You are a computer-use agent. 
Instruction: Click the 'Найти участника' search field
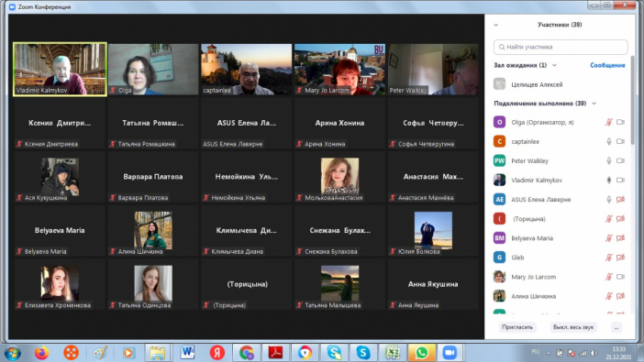tap(561, 48)
